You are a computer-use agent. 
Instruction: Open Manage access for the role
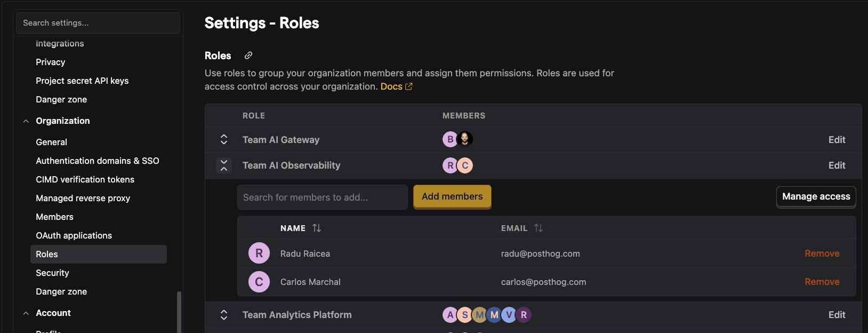point(816,196)
